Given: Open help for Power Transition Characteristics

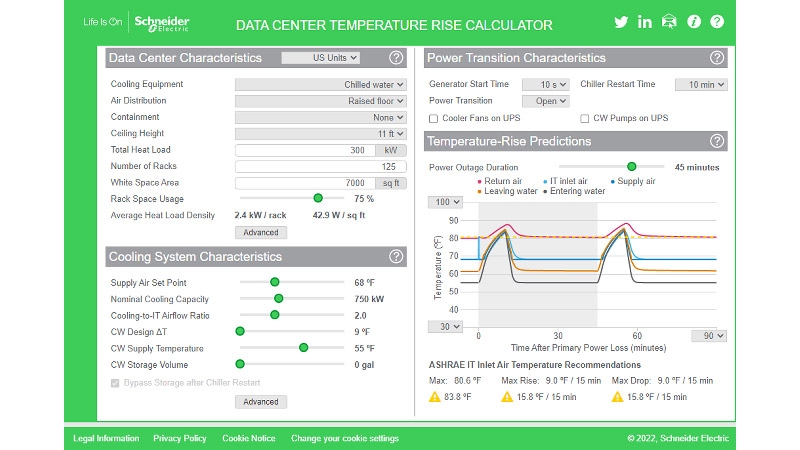Looking at the screenshot, I should (717, 58).
